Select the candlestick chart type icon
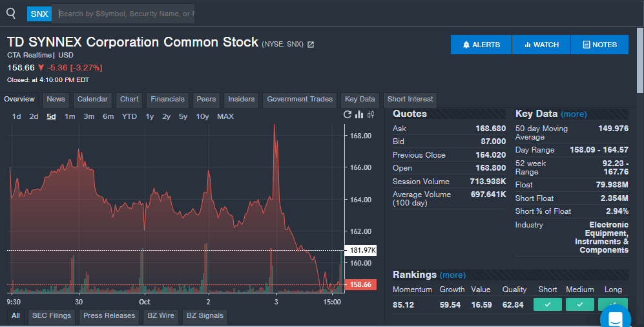This screenshot has width=644, height=327. coord(371,115)
